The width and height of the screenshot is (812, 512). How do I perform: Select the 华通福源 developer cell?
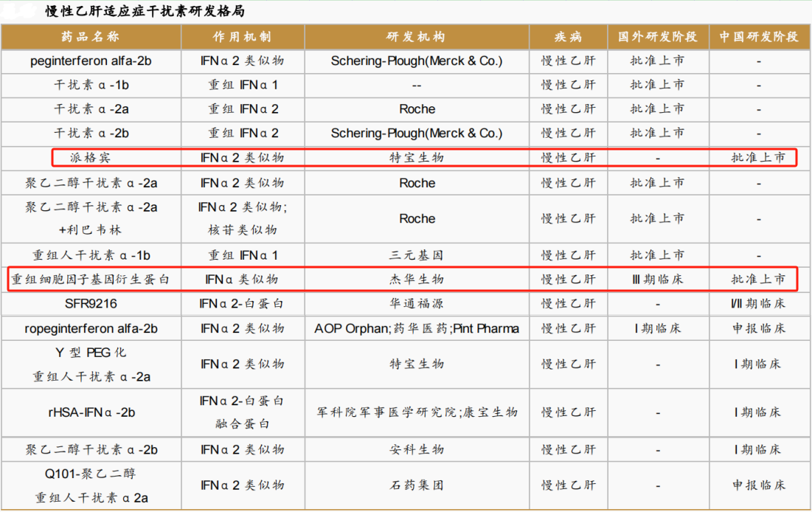point(417,304)
